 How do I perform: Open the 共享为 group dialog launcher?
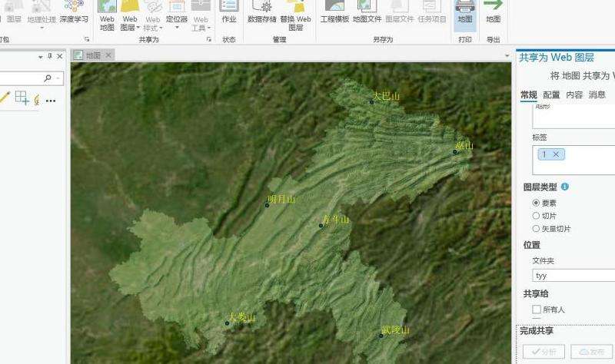(208, 40)
